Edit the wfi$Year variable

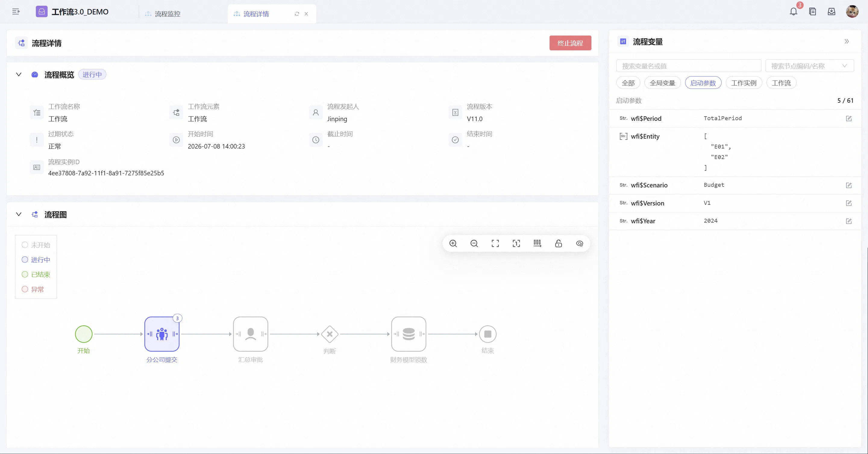click(x=849, y=221)
